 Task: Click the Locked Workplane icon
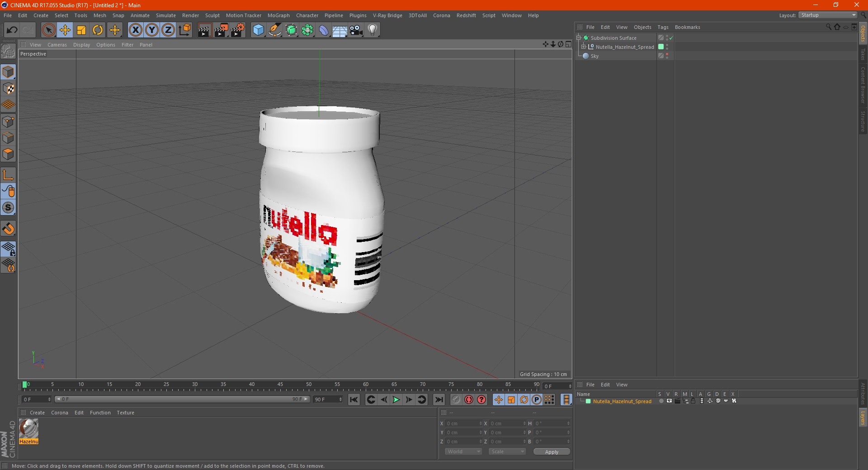coord(9,249)
